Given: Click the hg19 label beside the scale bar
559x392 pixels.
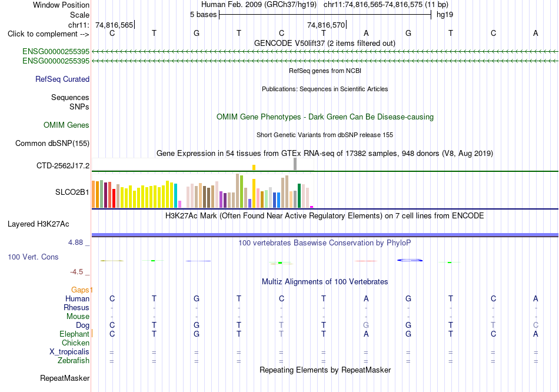Looking at the screenshot, I should [445, 15].
